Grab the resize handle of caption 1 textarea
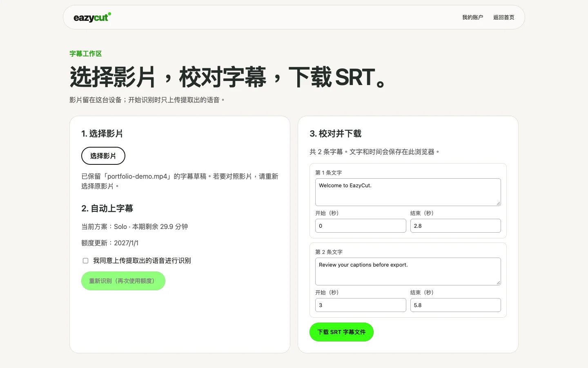Screen dimensions: 588x368 pos(498,203)
